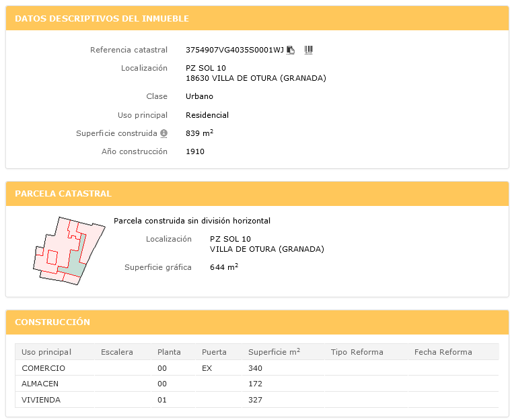
Task: Click the Planta column header
Action: pyautogui.click(x=169, y=352)
